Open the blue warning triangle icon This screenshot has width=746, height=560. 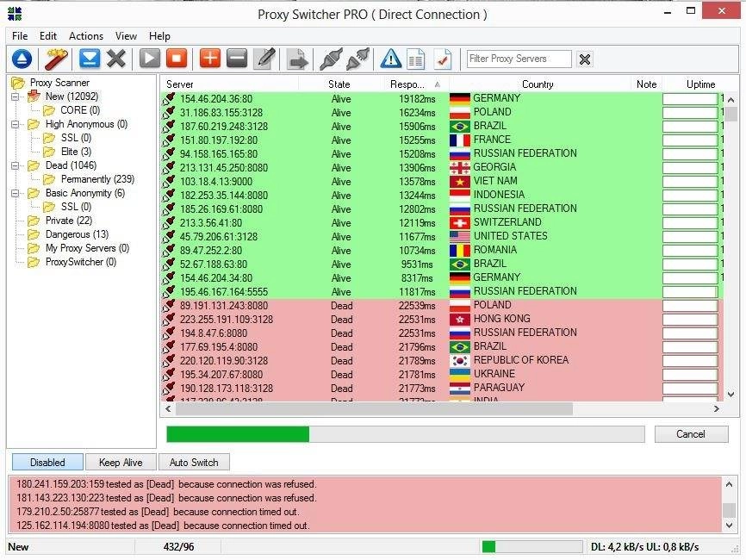click(391, 59)
